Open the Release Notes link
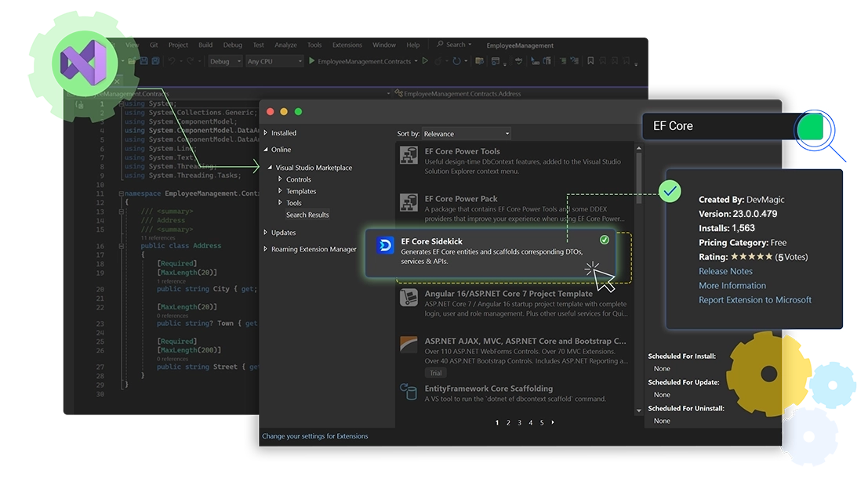The width and height of the screenshot is (868, 488). click(725, 271)
